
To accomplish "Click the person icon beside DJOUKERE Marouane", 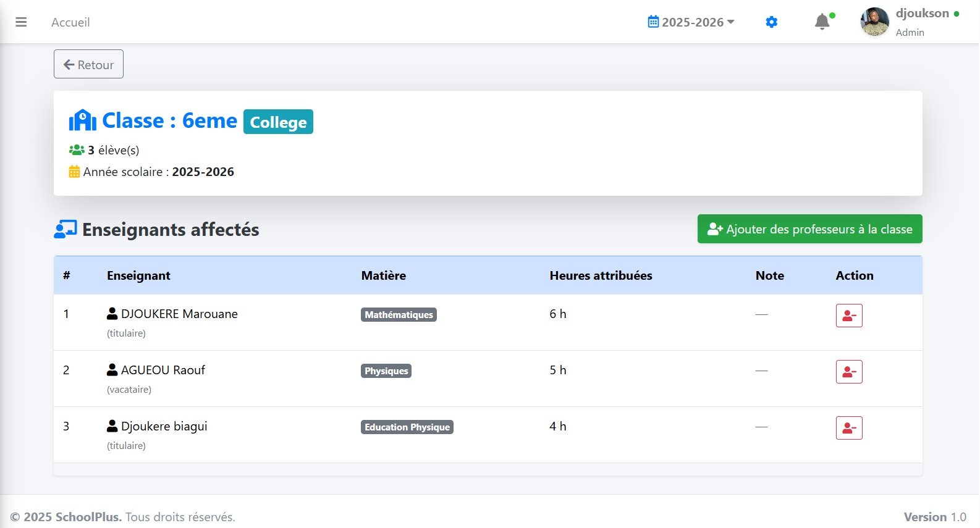I will coord(112,314).
